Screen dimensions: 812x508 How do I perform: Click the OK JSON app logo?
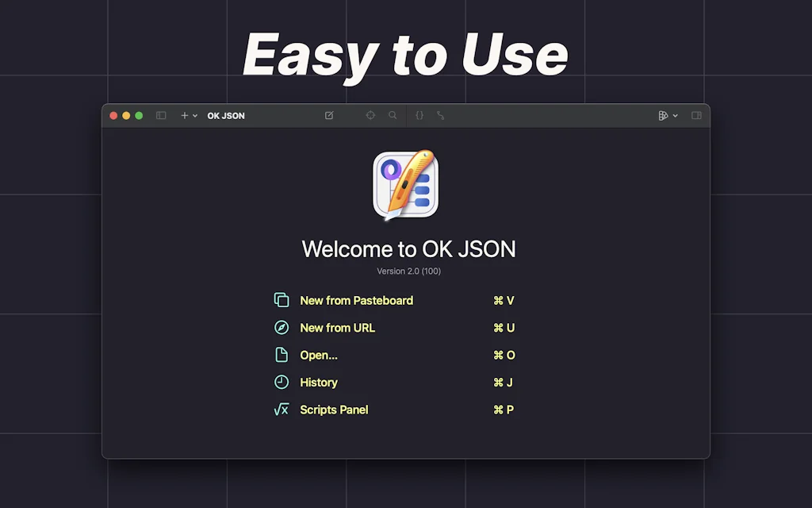pos(406,184)
